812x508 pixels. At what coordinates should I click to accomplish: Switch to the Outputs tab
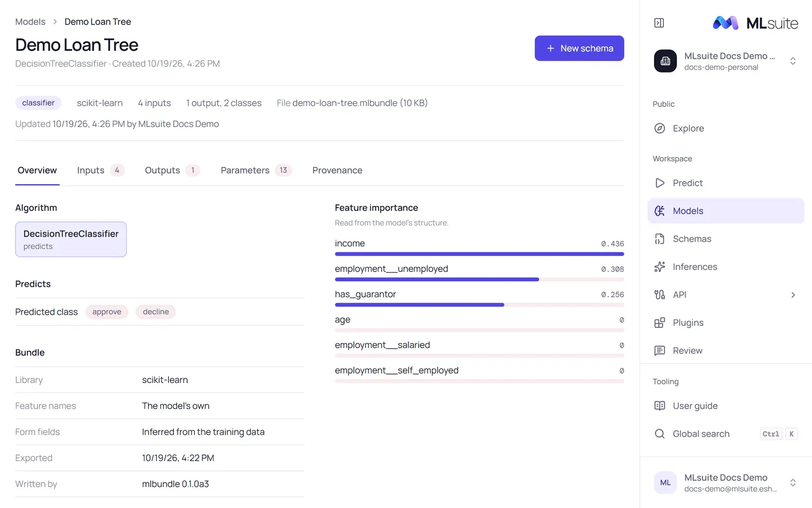click(172, 170)
